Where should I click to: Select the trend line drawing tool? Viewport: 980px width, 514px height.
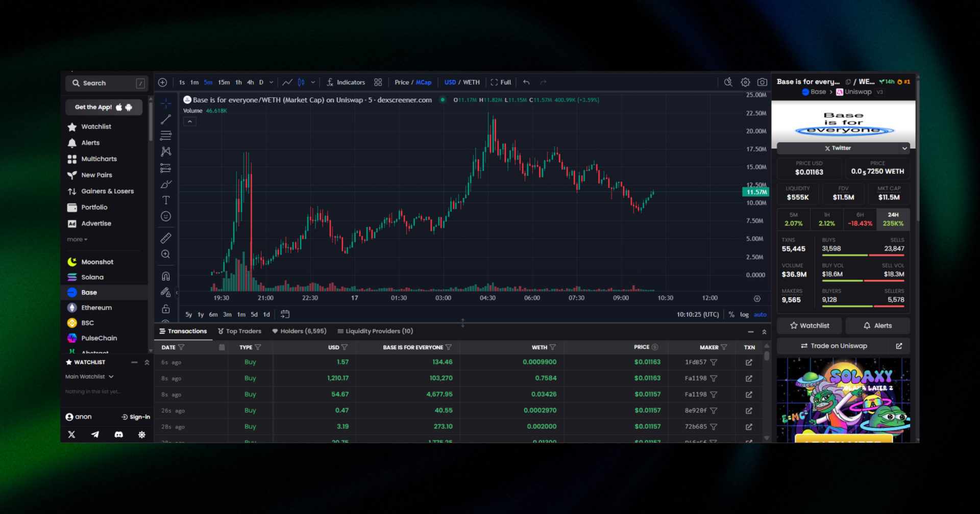(166, 120)
